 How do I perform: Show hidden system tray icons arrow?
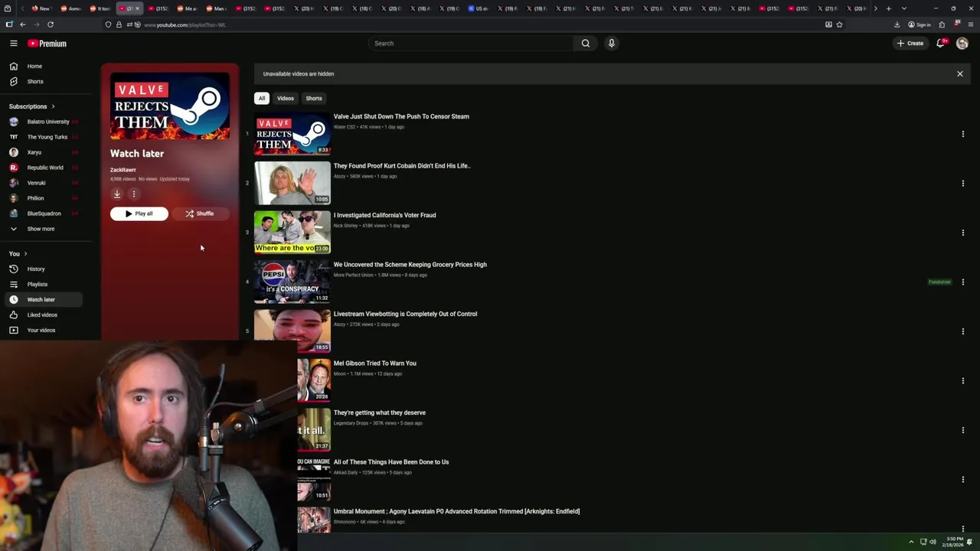point(911,542)
